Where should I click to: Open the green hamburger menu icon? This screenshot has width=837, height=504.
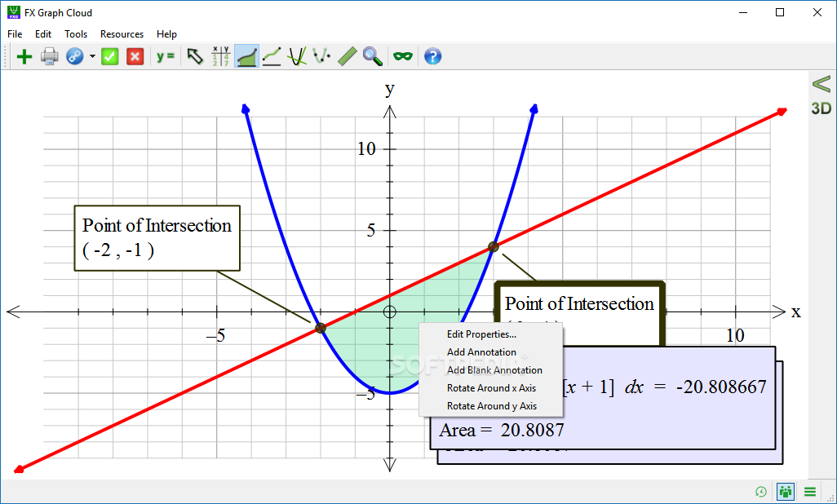click(810, 492)
